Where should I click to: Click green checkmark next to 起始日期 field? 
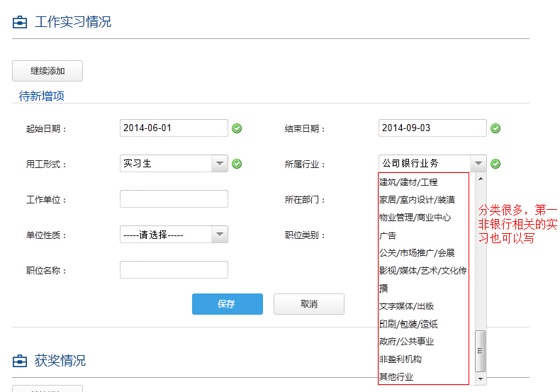coord(237,128)
